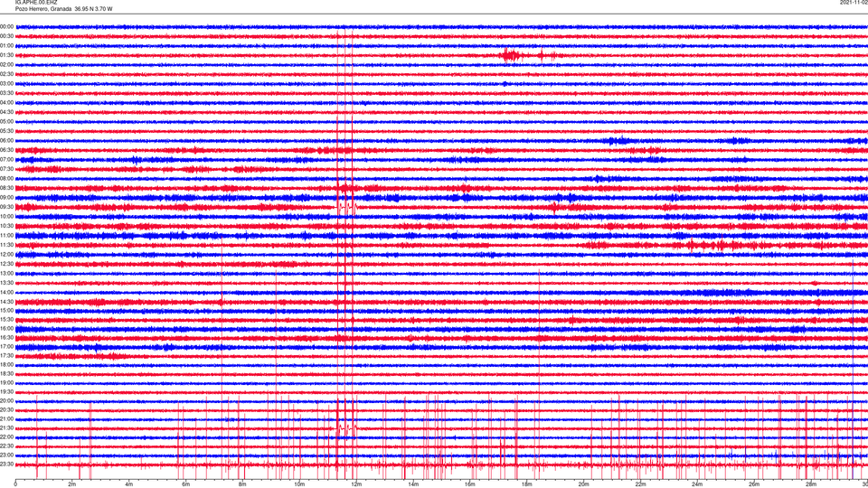Select the 6m minute axis label

pyautogui.click(x=186, y=484)
